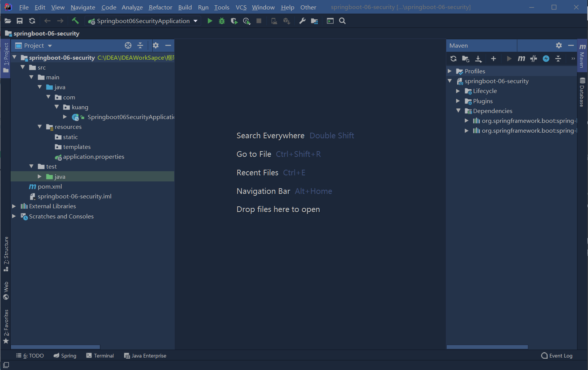Screen dimensions: 588x370
Task: Open Settings via the wrench icon
Action: tap(302, 21)
